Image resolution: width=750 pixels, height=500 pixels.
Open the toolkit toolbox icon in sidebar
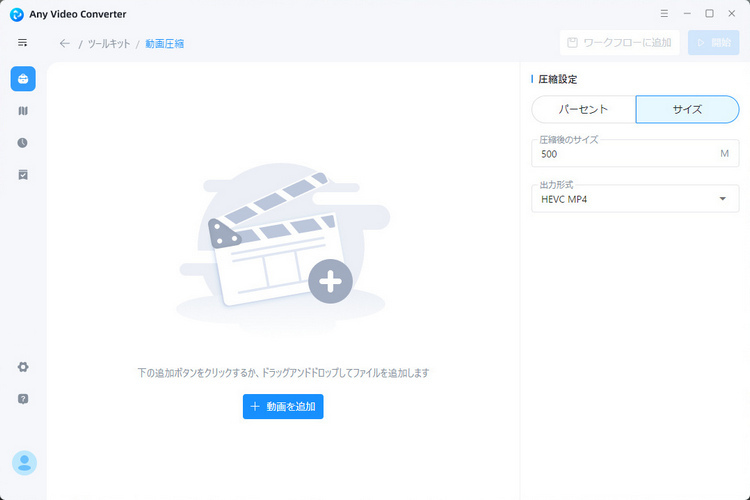(x=23, y=79)
